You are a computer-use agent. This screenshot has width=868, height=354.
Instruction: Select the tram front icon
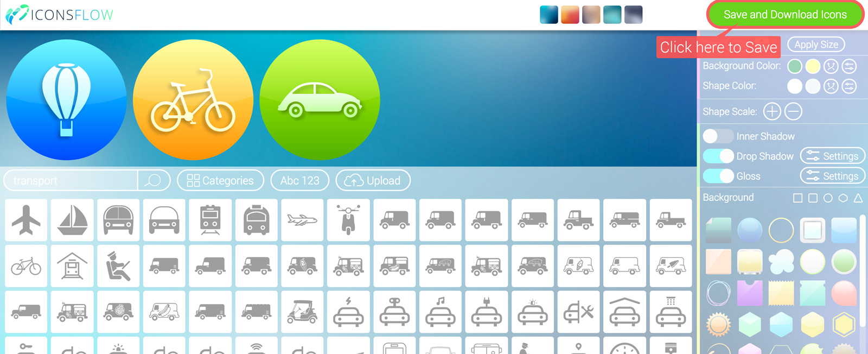tap(256, 220)
